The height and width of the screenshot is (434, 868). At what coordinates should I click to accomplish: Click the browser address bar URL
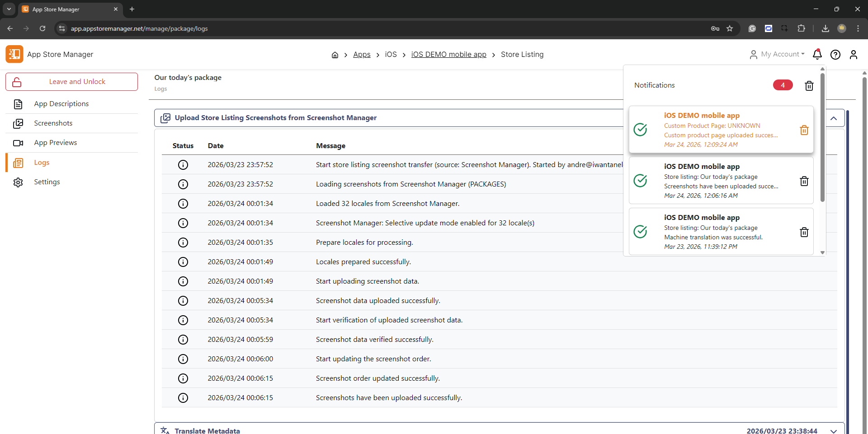(139, 28)
